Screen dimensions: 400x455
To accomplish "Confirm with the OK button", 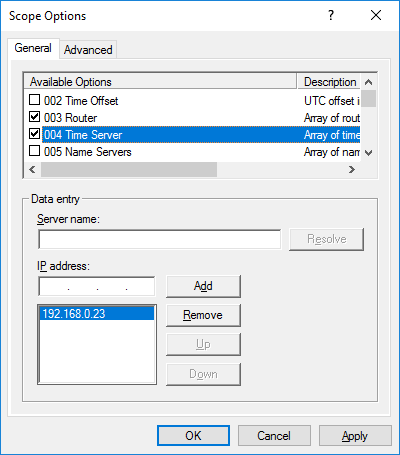I will pyautogui.click(x=193, y=436).
